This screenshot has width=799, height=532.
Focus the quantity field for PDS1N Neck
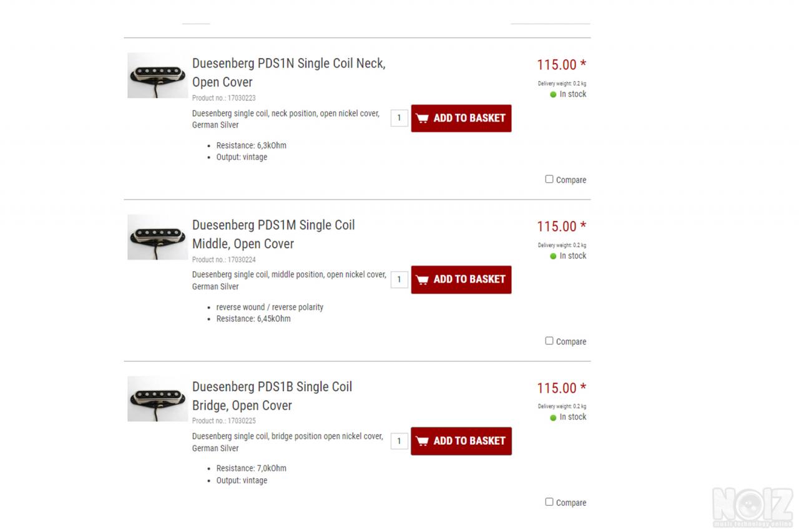coord(399,118)
